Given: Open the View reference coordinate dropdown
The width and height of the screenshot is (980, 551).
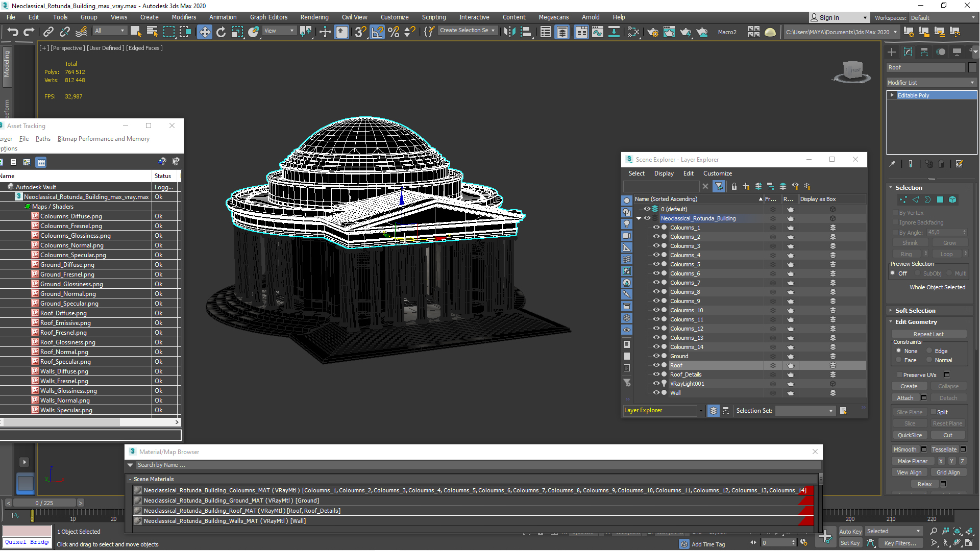Looking at the screenshot, I should point(279,31).
